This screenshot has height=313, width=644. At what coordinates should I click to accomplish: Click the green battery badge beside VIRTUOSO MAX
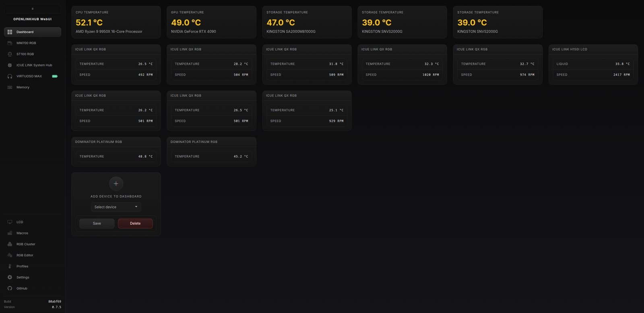(x=55, y=76)
